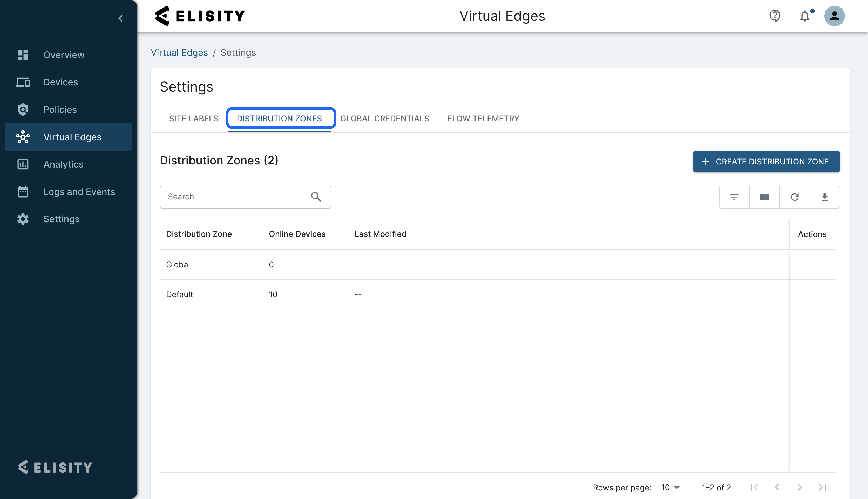Screen dimensions: 868x499
Task: Select the Default zone row
Action: pyautogui.click(x=497, y=294)
